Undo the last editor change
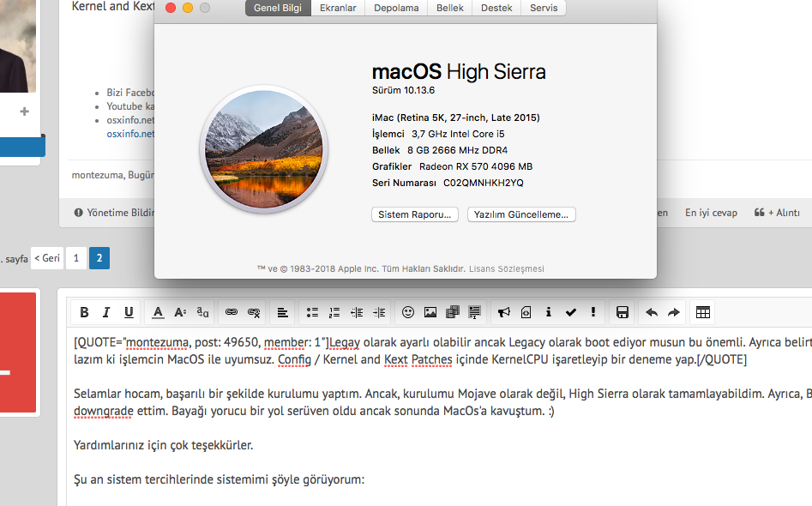 pyautogui.click(x=651, y=312)
